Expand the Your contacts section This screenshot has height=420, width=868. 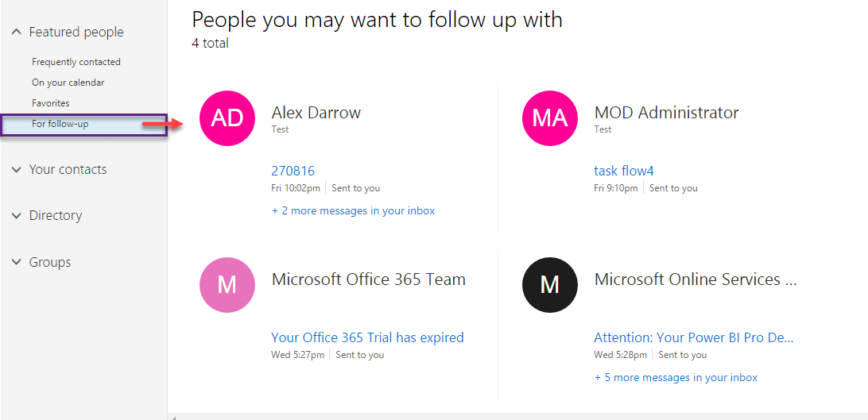pos(17,169)
